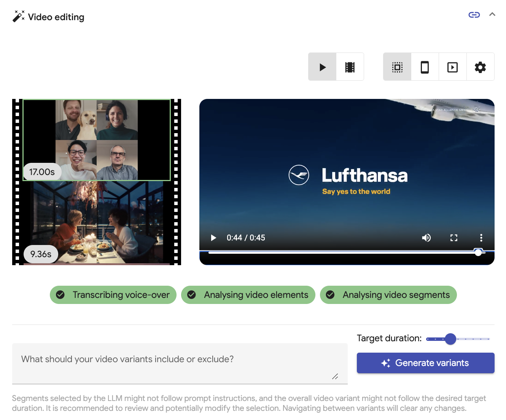Click the checkmark on Transcribing voice-over

60,295
